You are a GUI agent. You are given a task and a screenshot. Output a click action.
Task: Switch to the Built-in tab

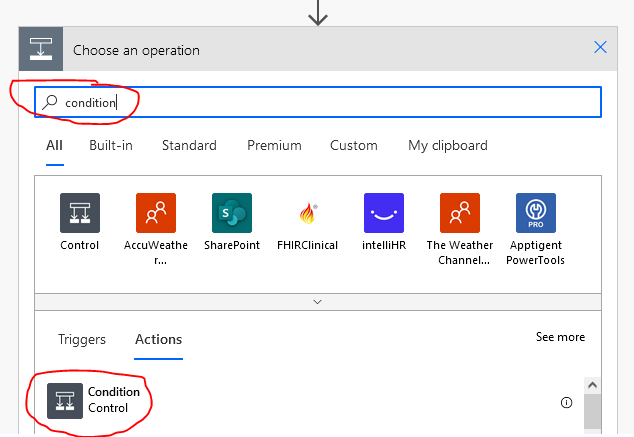[111, 145]
